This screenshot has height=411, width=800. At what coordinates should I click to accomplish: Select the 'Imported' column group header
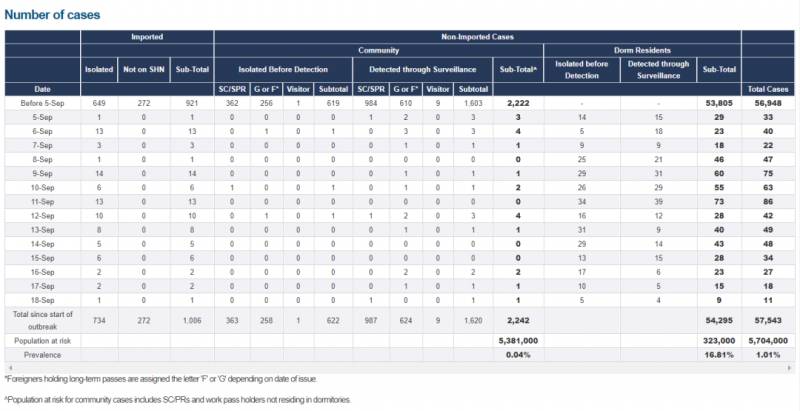148,37
